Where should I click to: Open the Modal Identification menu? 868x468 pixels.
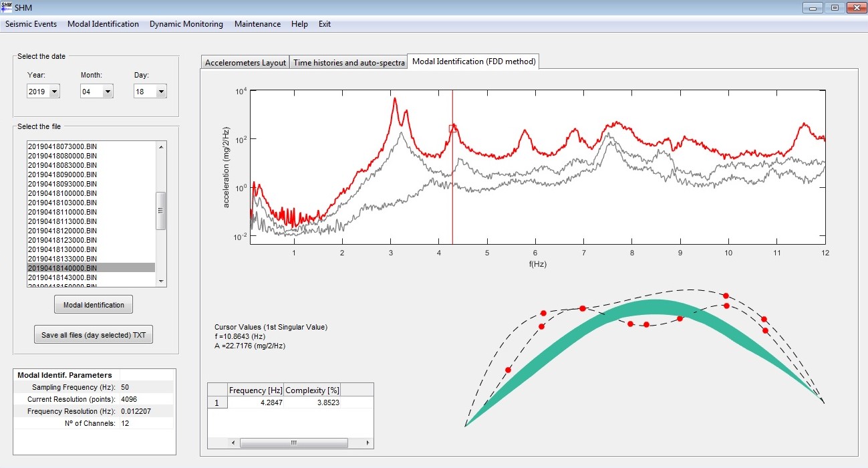pos(103,24)
